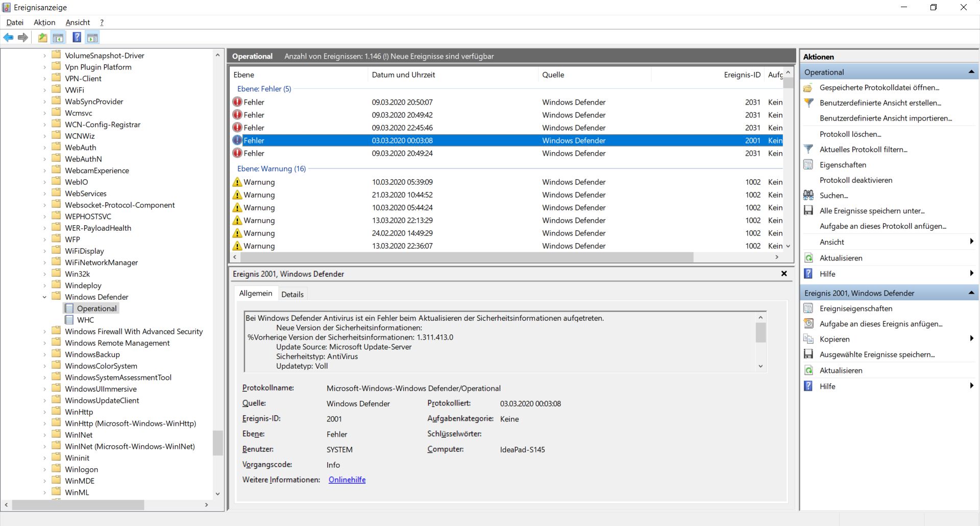This screenshot has height=526, width=980.
Task: Click the Forward arrow toolbar icon
Action: pyautogui.click(x=22, y=37)
